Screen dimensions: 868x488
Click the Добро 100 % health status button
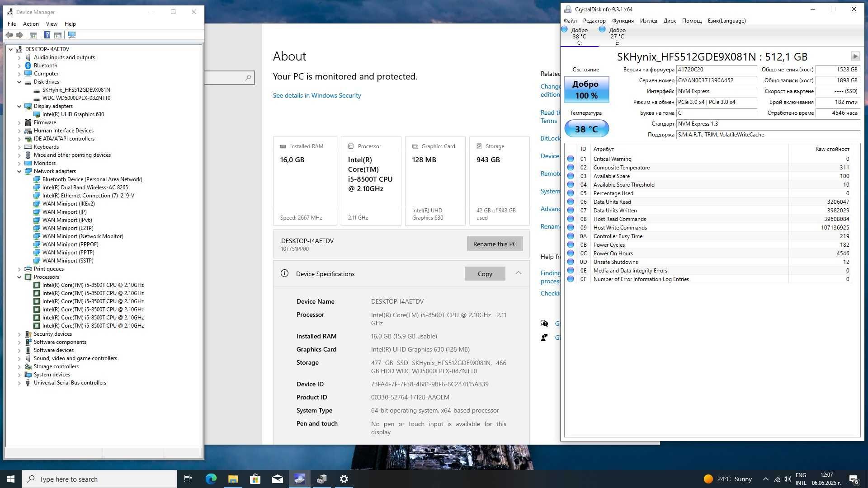coord(586,89)
